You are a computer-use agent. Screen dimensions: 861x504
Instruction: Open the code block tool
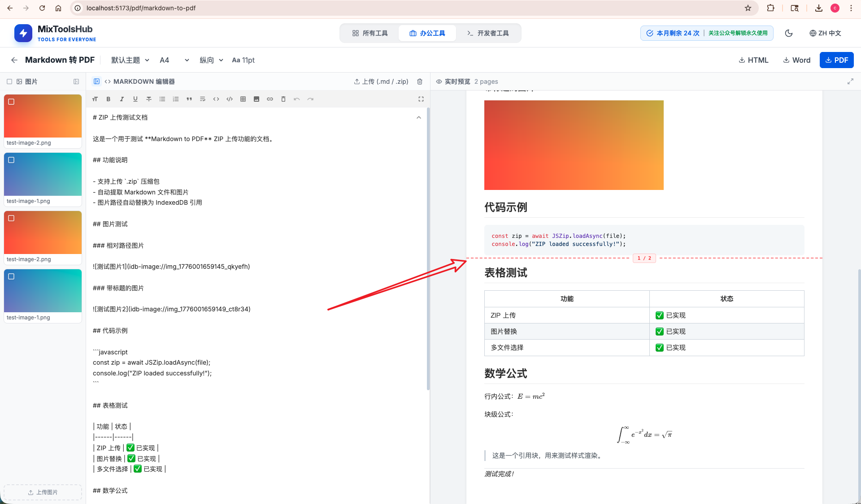[x=230, y=99]
